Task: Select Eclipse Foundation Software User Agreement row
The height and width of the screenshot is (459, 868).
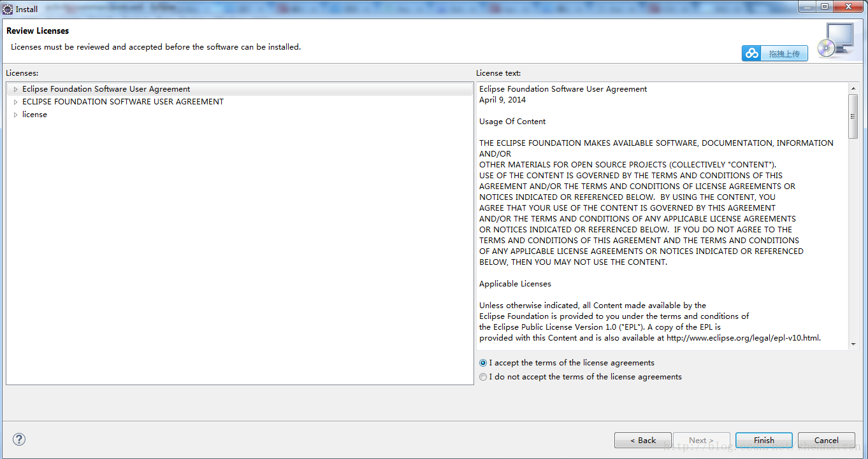Action: [x=240, y=89]
